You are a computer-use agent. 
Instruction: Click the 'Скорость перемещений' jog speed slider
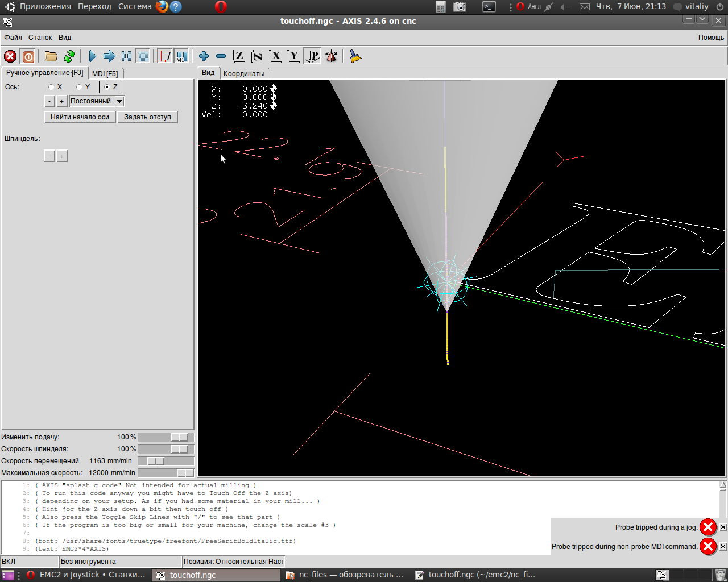tap(156, 461)
